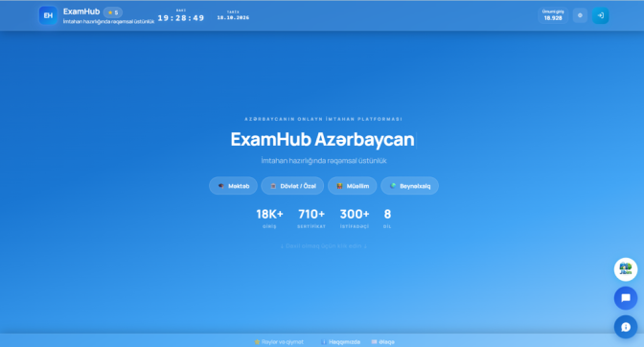Select the Müəllim category pill
The width and height of the screenshot is (644, 347).
click(353, 186)
